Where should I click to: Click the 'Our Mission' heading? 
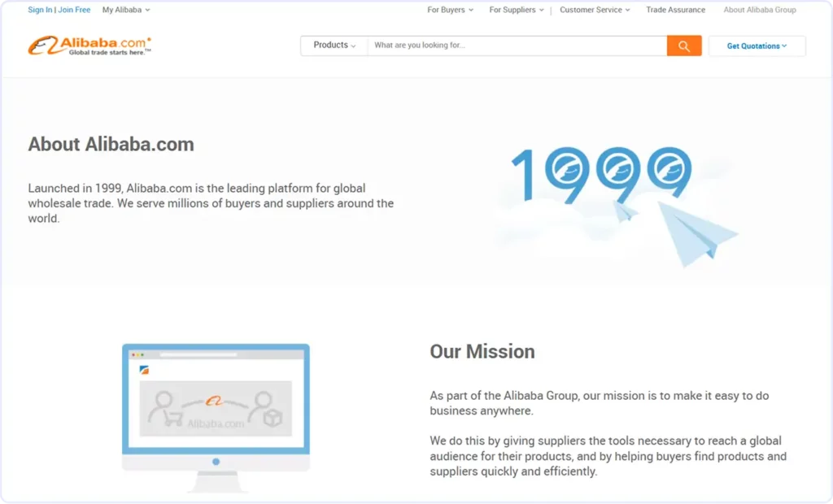click(482, 351)
